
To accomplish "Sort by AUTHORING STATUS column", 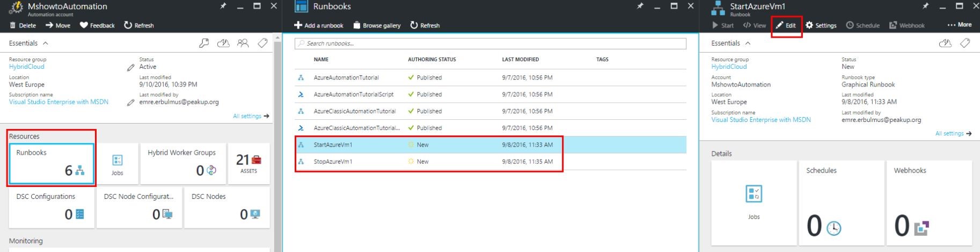I will coord(432,60).
